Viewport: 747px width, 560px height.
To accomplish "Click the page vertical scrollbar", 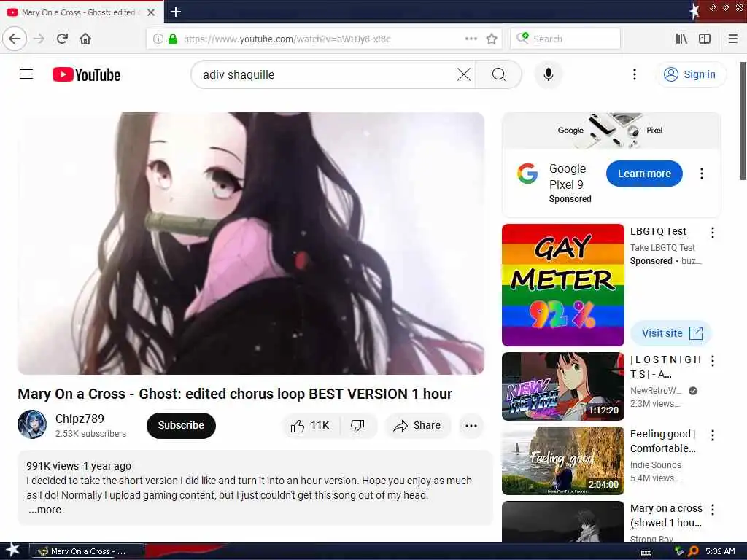I will (x=743, y=121).
